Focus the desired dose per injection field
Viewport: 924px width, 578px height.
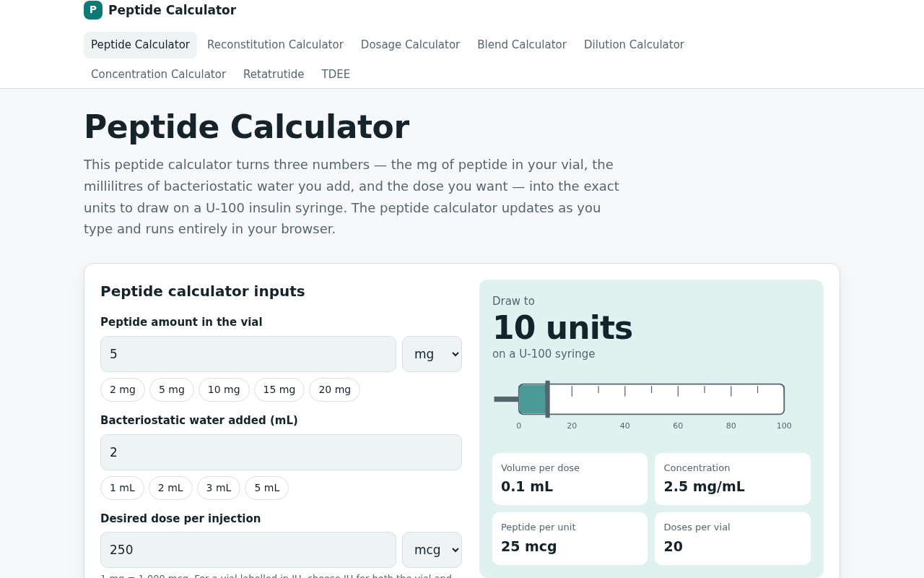click(248, 550)
